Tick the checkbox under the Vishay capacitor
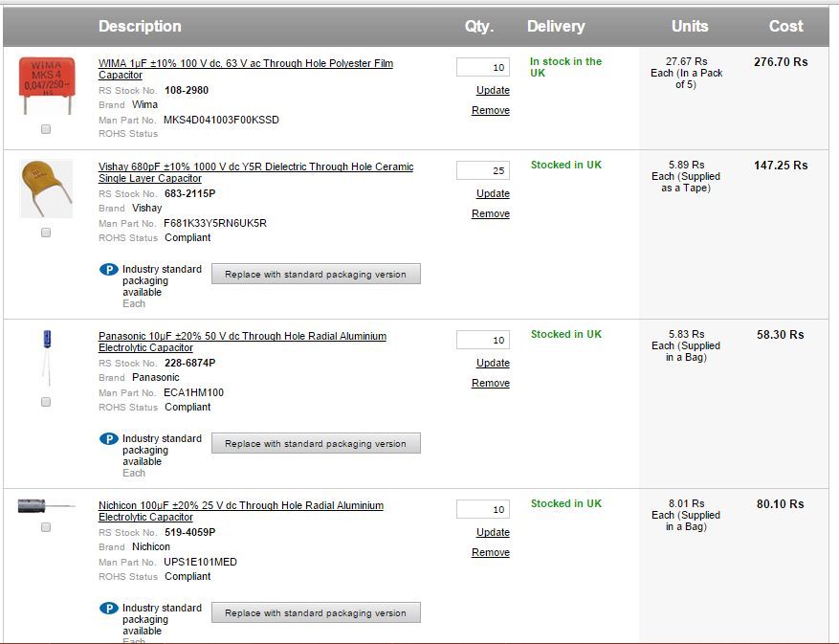The width and height of the screenshot is (839, 644). (46, 233)
